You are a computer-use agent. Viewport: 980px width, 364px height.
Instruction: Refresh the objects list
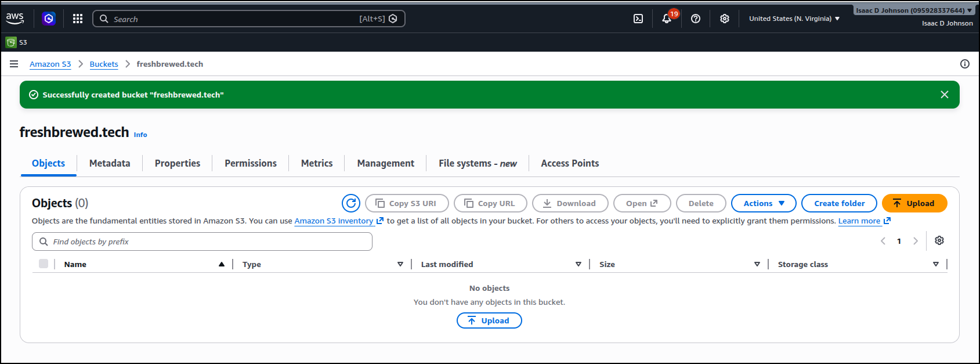351,203
